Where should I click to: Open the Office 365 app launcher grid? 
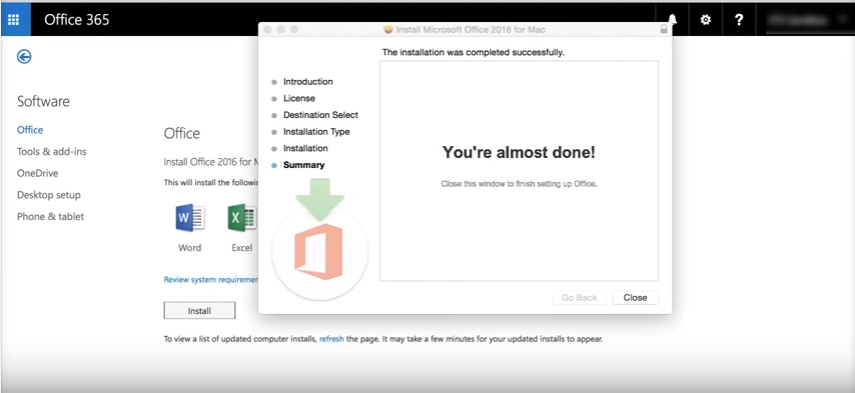click(x=14, y=20)
